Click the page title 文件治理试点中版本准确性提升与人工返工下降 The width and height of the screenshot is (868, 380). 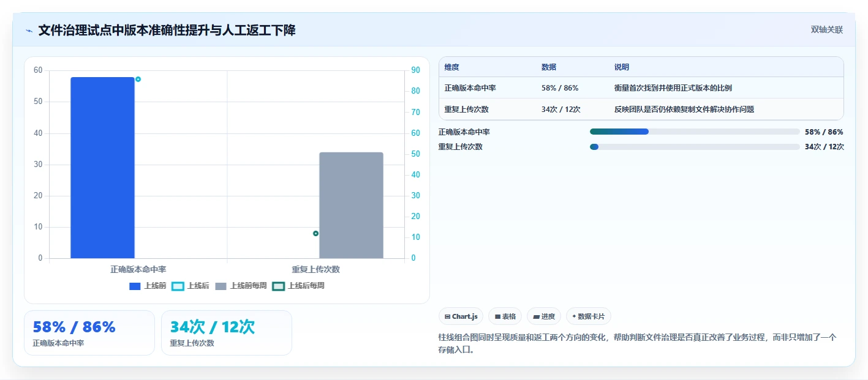[x=167, y=30]
